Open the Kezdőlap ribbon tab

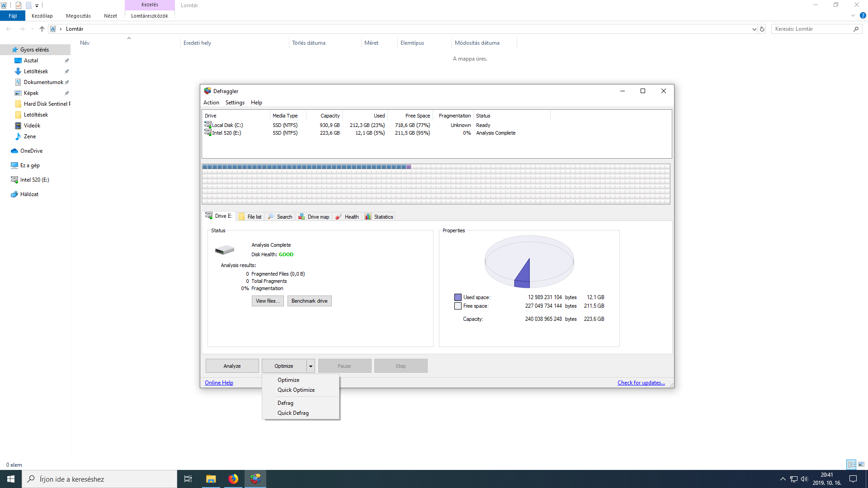[x=42, y=16]
